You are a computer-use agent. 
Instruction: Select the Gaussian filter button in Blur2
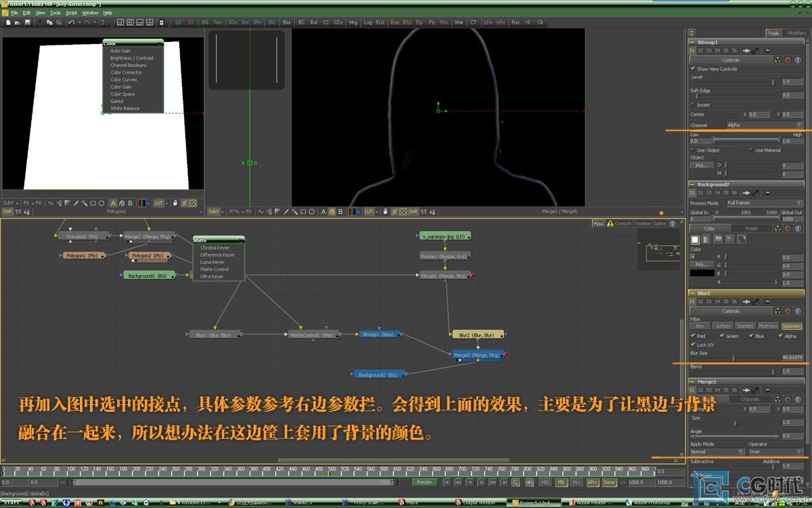click(x=791, y=326)
